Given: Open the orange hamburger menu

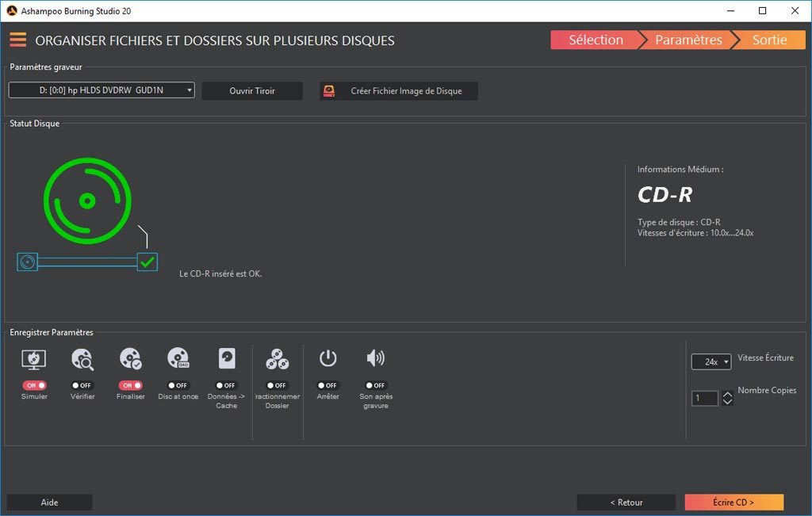Looking at the screenshot, I should pyautogui.click(x=17, y=40).
